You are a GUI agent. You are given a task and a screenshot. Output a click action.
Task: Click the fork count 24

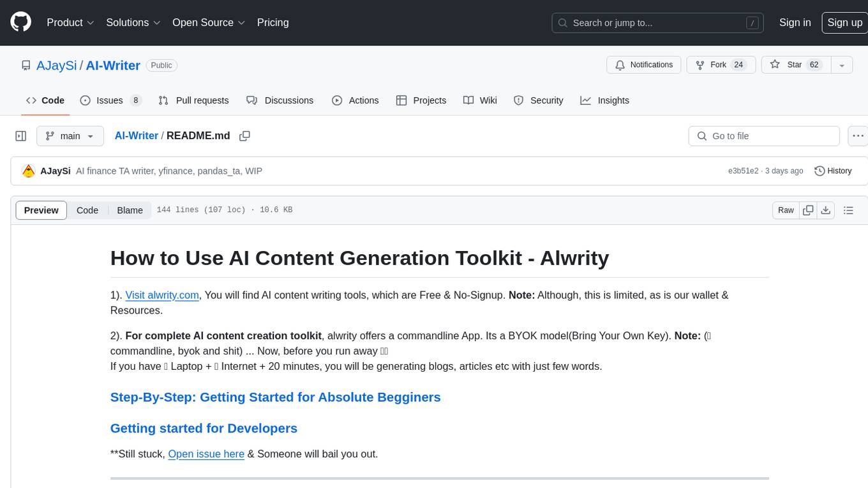739,65
